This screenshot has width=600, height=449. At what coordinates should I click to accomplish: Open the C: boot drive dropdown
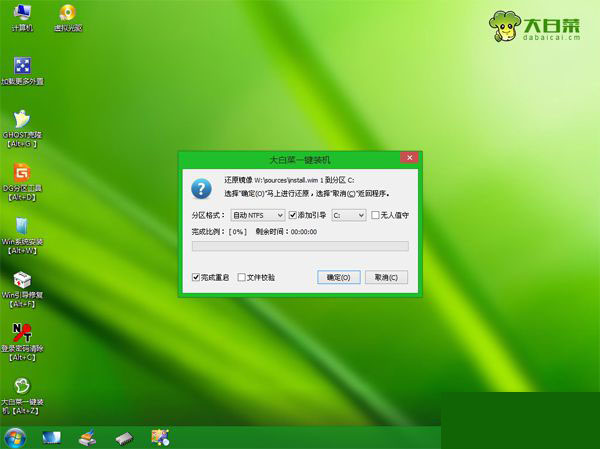[x=349, y=215]
